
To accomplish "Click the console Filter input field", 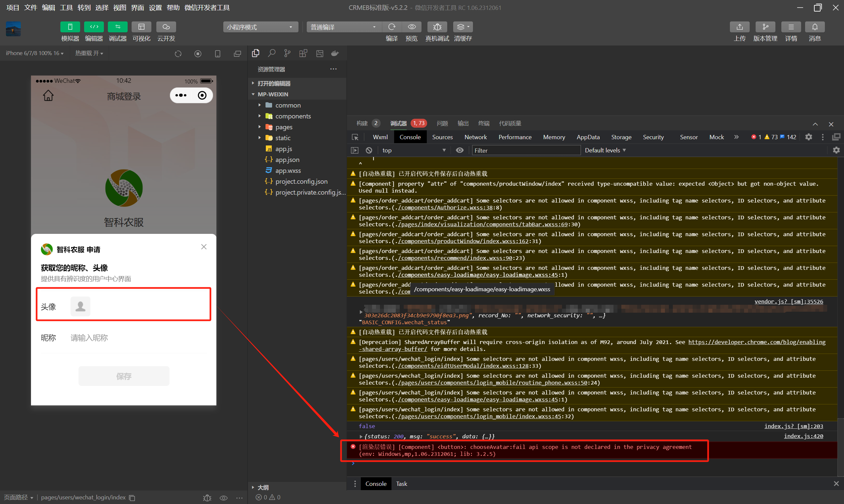I will click(x=526, y=150).
